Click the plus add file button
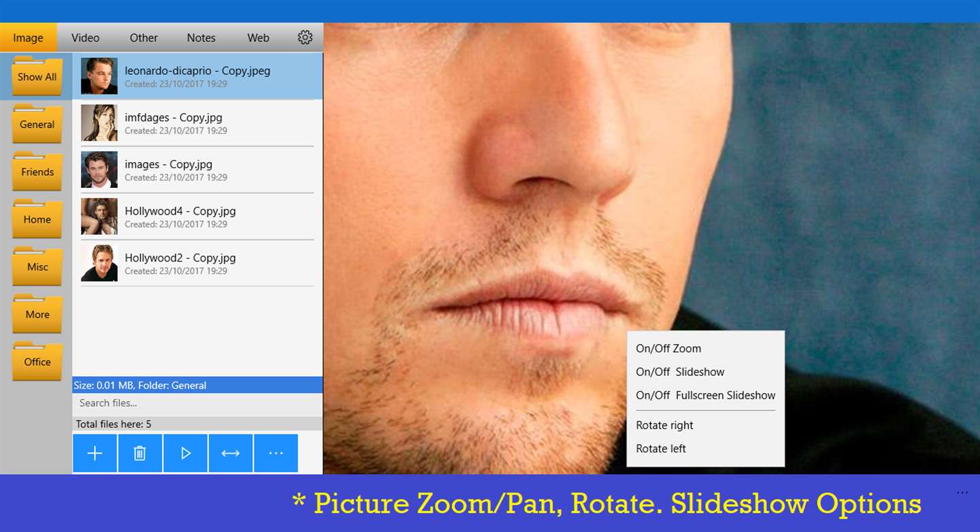980x532 pixels. pyautogui.click(x=95, y=453)
